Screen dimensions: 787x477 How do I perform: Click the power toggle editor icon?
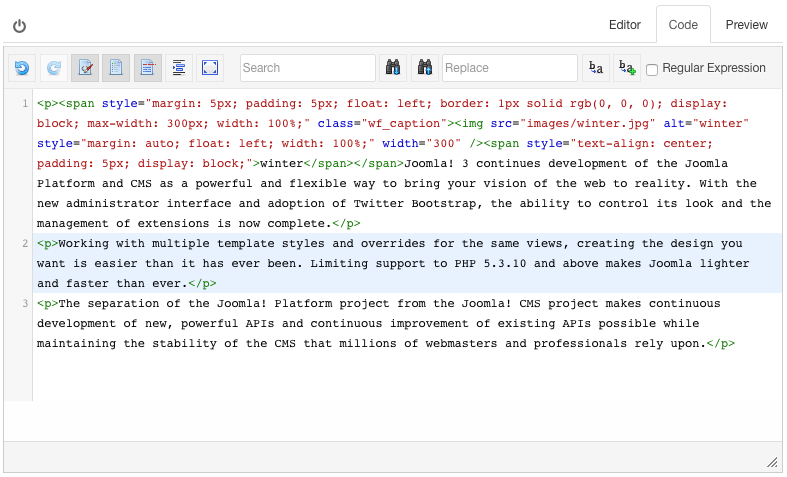pyautogui.click(x=20, y=26)
